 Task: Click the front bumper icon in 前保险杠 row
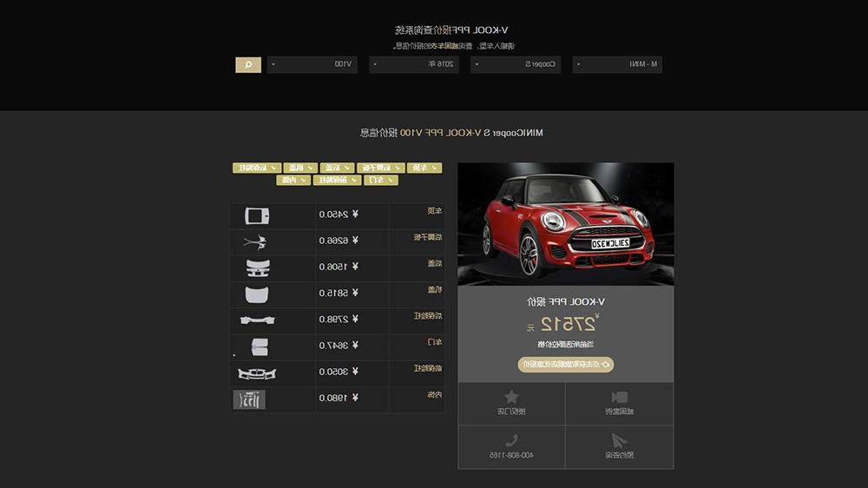click(x=257, y=374)
